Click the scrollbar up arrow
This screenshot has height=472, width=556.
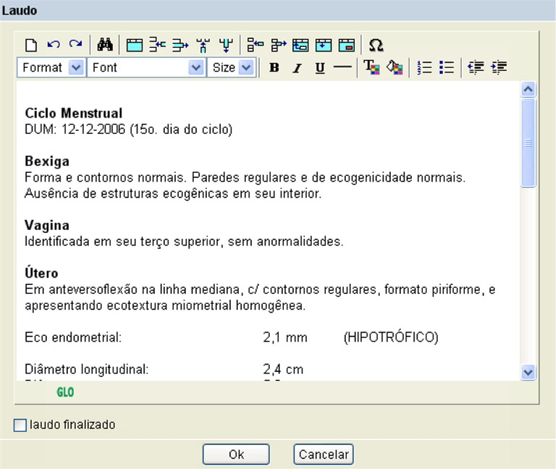coord(528,89)
